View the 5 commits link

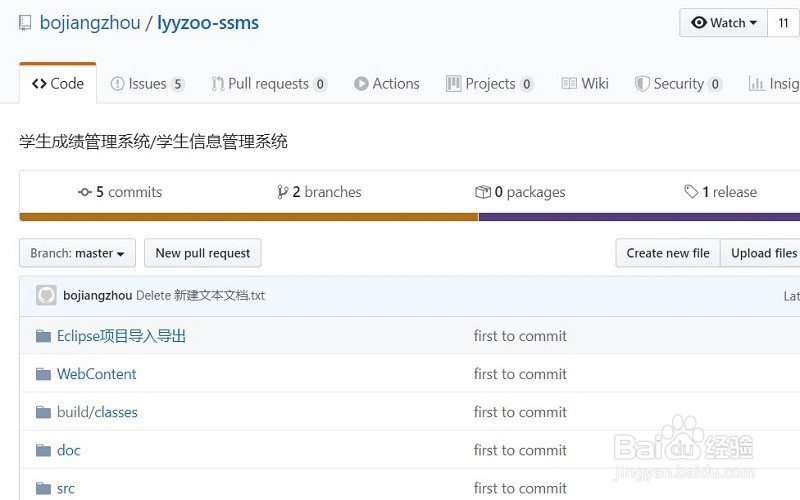(x=120, y=192)
